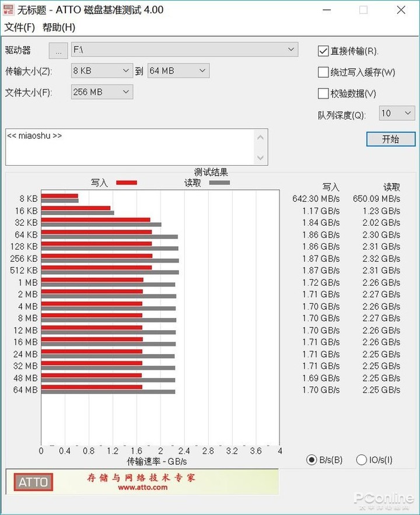
Task: Open the 256 MB file size dropdown
Action: pyautogui.click(x=102, y=92)
